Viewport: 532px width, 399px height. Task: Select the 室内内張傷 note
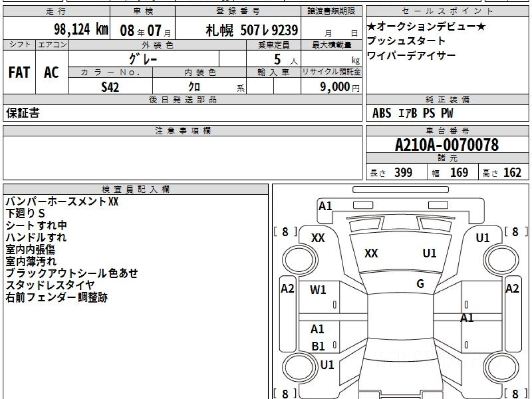tap(31, 250)
